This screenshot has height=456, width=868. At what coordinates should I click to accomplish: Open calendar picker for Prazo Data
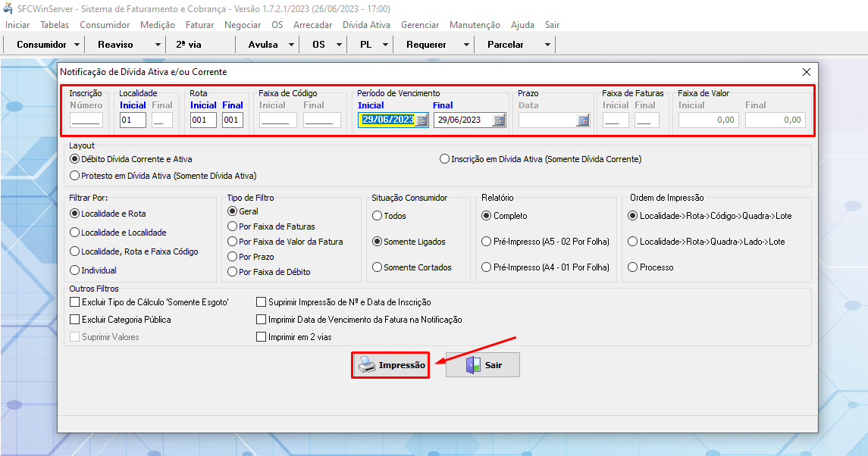point(583,120)
